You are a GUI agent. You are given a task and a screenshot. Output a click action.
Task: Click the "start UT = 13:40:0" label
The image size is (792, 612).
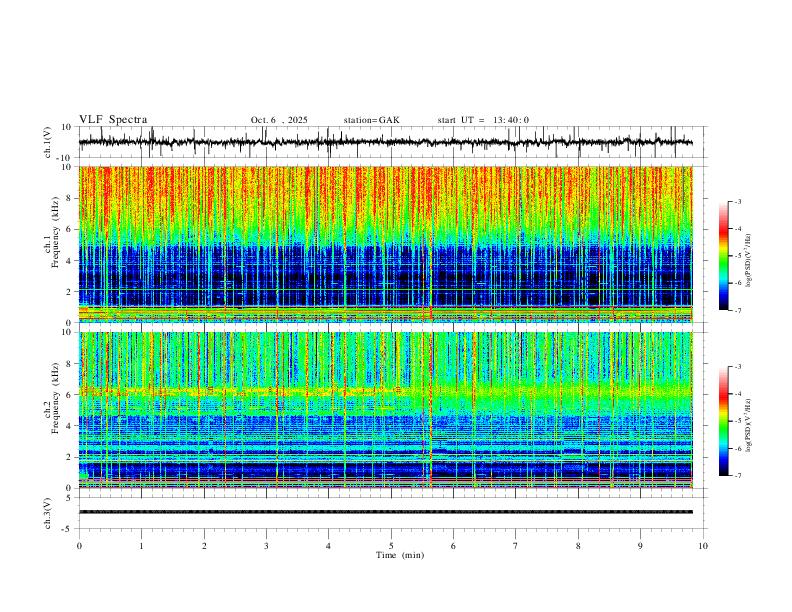pyautogui.click(x=483, y=120)
